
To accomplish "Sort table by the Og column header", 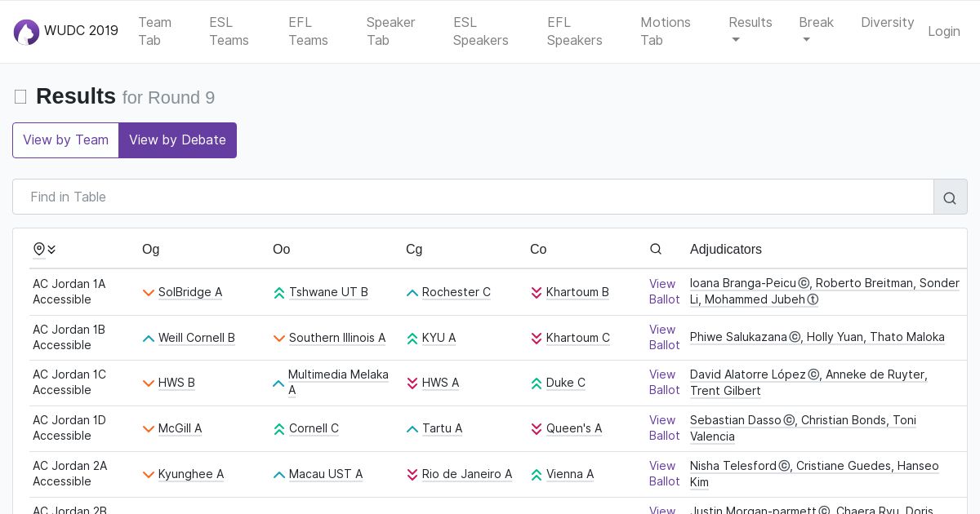I will coord(150,250).
